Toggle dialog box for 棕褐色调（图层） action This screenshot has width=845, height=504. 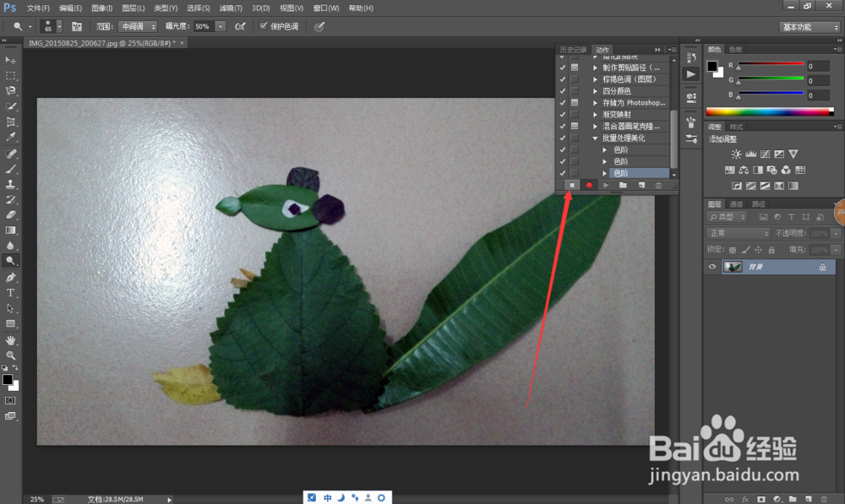coord(575,79)
